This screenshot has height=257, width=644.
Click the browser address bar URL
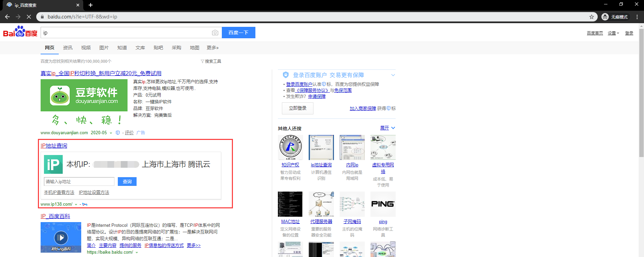(x=83, y=17)
